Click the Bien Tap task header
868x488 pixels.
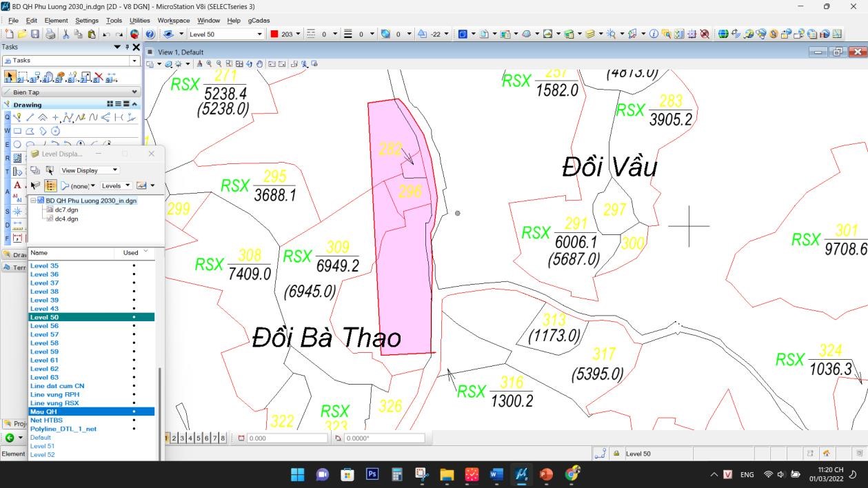tap(70, 92)
